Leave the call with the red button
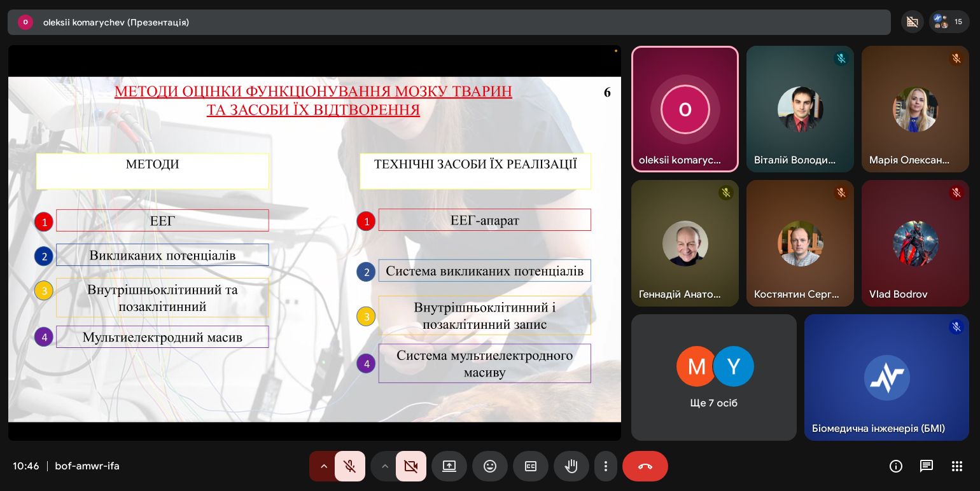980x491 pixels. (x=645, y=466)
